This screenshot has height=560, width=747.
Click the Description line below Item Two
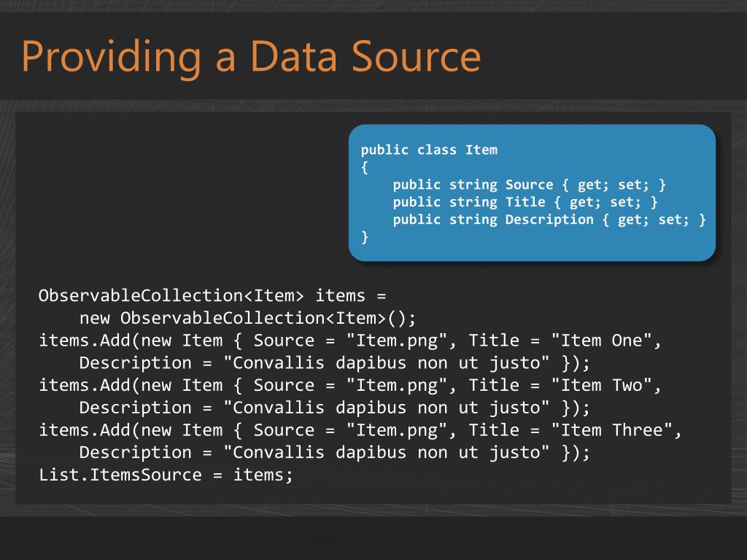(333, 408)
